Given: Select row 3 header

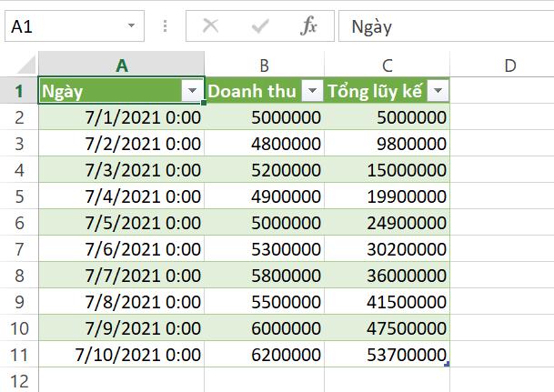Looking at the screenshot, I should tap(19, 144).
